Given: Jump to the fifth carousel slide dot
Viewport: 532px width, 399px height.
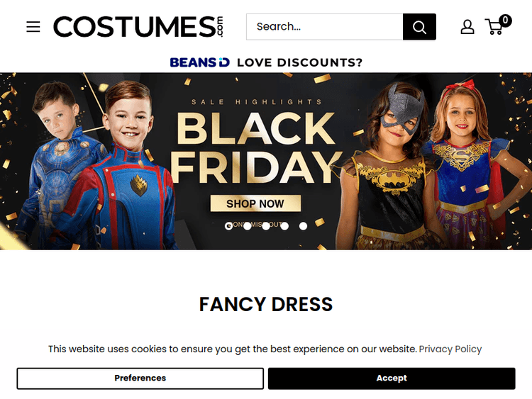Looking at the screenshot, I should 303,226.
